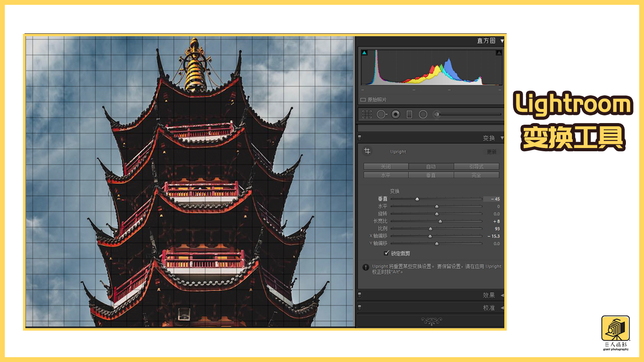Select the Crop Overlay tool icon

coord(367,115)
